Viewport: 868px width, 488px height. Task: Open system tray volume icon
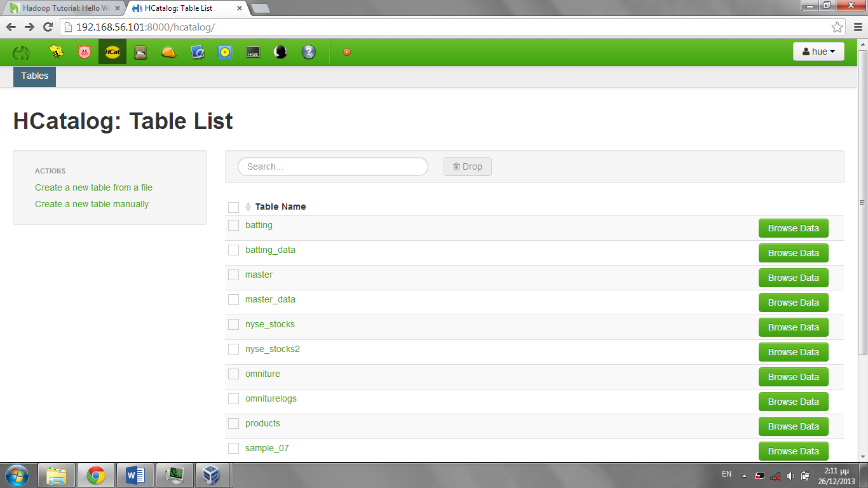click(x=790, y=475)
